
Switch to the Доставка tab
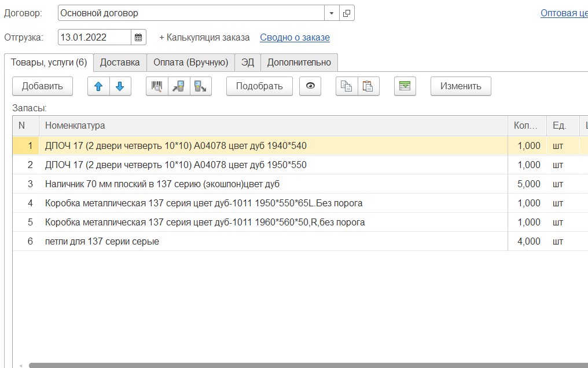click(x=120, y=63)
